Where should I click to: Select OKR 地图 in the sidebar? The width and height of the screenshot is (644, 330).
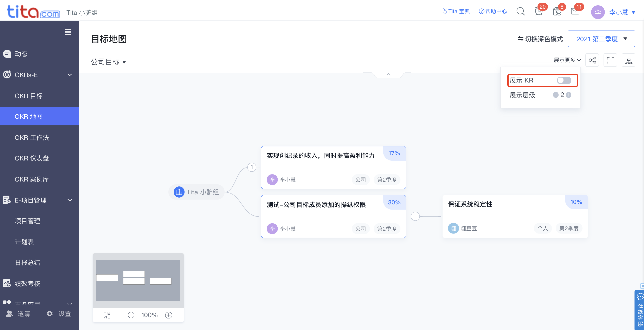point(39,116)
